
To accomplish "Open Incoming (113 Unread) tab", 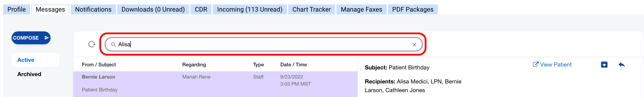I will (x=250, y=10).
